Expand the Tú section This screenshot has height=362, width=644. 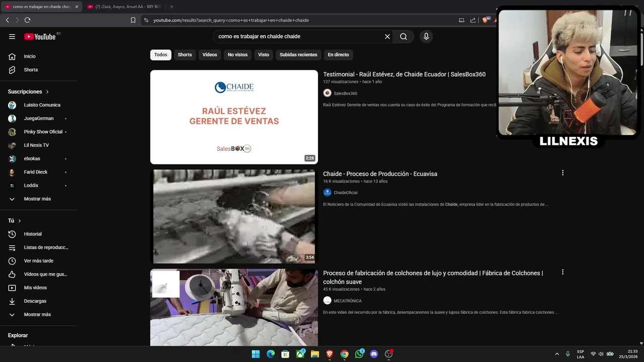click(15, 221)
